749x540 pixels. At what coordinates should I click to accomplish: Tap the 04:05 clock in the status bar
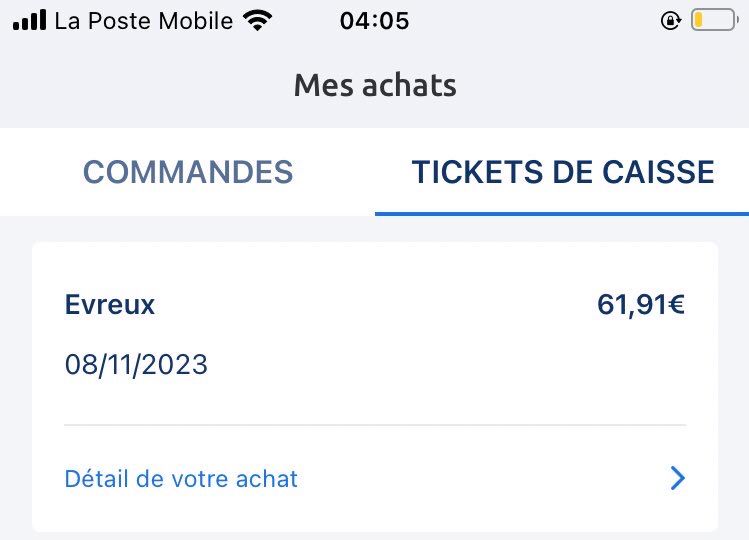click(374, 20)
